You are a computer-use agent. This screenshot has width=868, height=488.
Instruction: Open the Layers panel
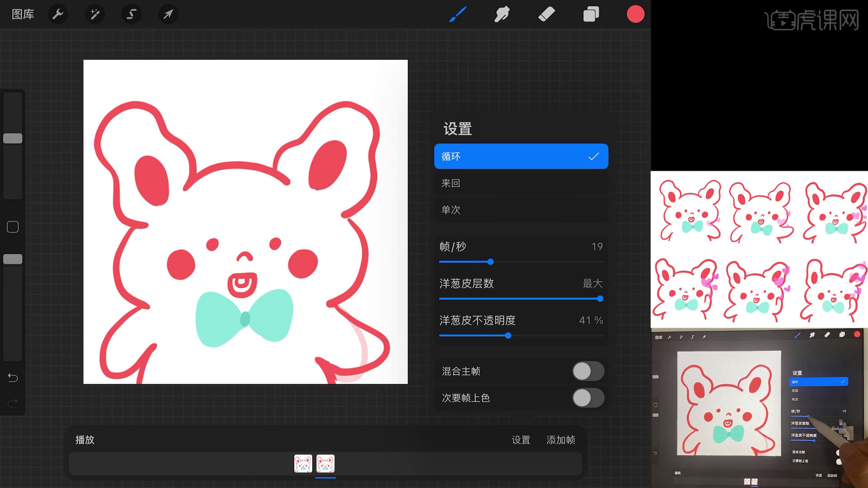(x=590, y=14)
